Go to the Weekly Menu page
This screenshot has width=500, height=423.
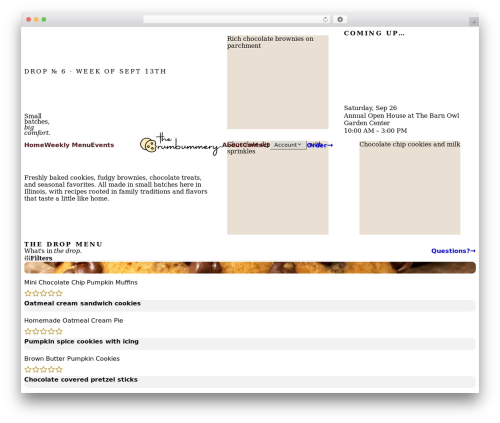(x=67, y=145)
